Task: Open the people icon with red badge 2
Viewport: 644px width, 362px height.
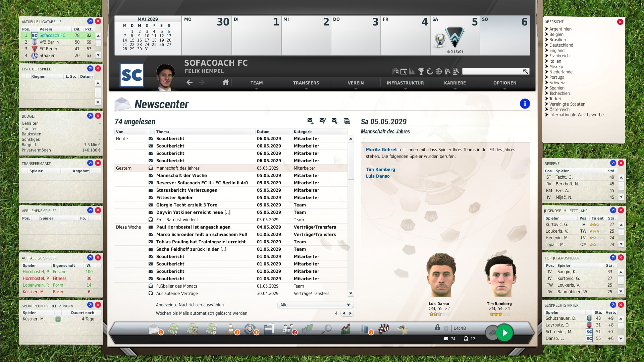Action: tap(288, 329)
